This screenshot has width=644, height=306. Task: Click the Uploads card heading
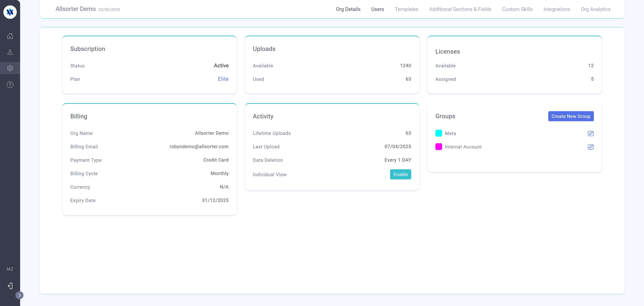point(264,49)
